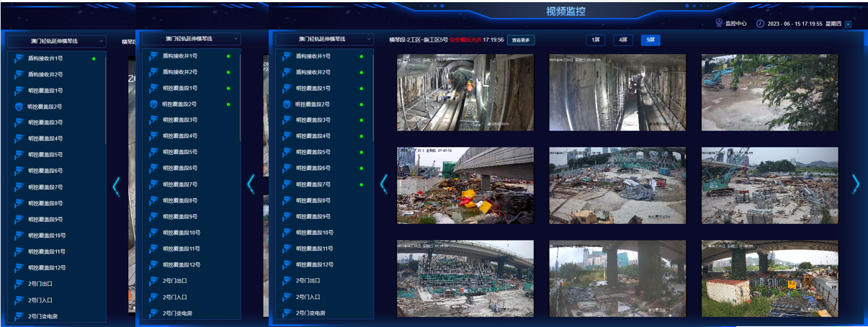868x327 pixels.
Task: Select the 9屏 nine-screen layout
Action: tap(650, 40)
